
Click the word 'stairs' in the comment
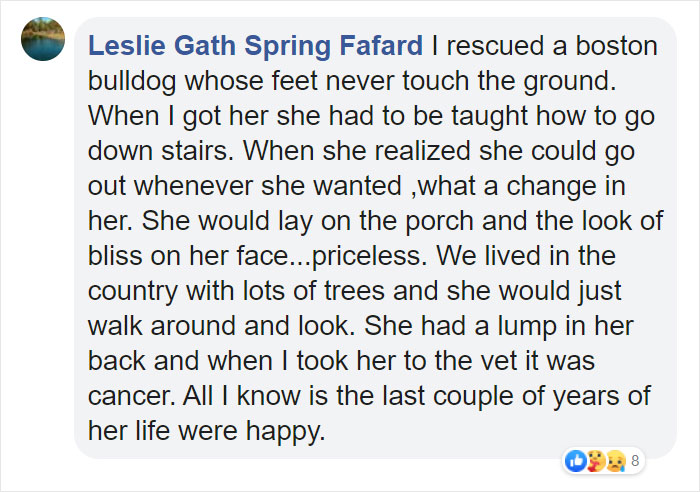[195, 151]
